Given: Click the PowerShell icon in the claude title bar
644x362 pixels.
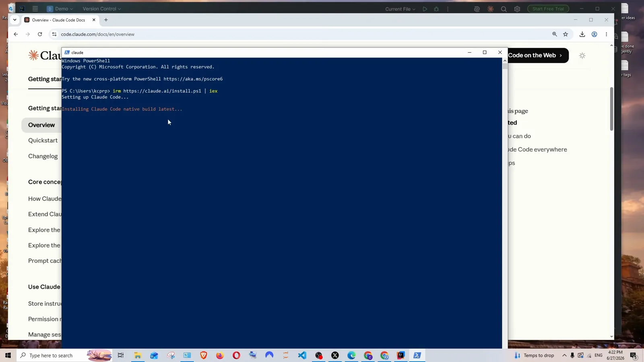Looking at the screenshot, I should (x=67, y=52).
